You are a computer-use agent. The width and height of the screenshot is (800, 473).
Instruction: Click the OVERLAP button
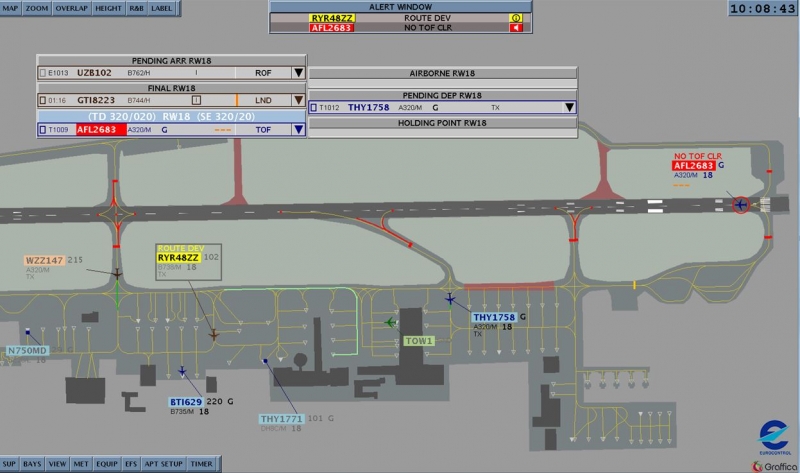click(71, 8)
